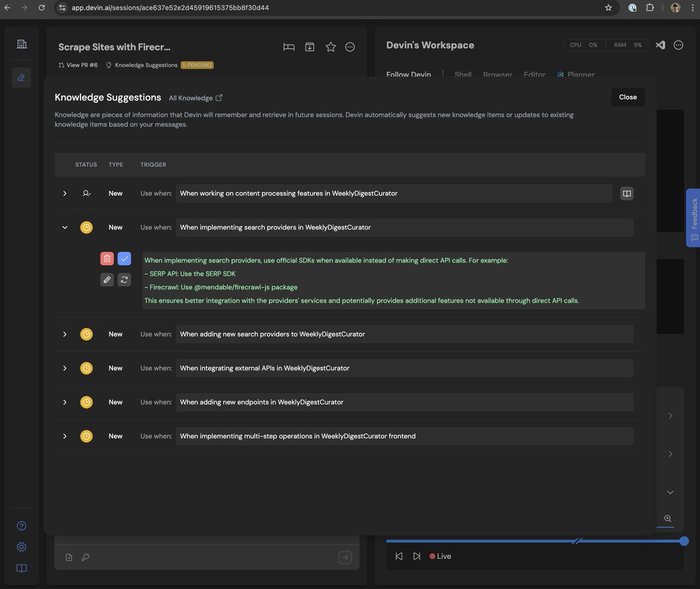Viewport: 700px width, 589px height.
Task: Click the zoom magnifier icon in workspace
Action: 668,518
